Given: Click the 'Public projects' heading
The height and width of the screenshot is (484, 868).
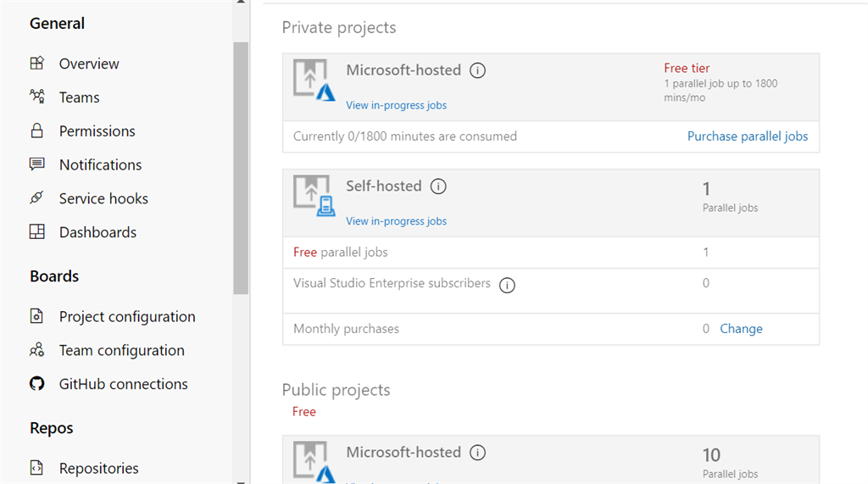Looking at the screenshot, I should pos(336,390).
